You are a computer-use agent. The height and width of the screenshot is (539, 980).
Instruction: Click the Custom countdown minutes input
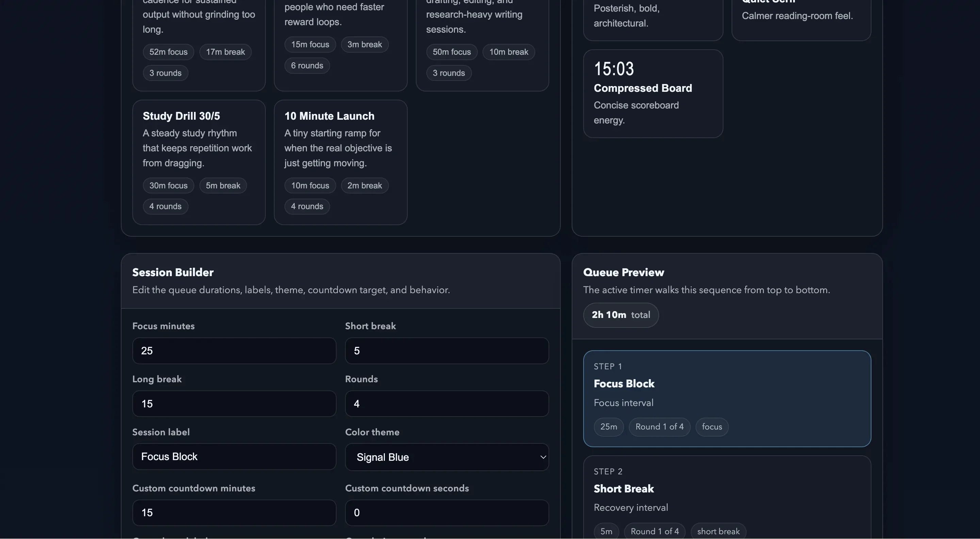(234, 512)
